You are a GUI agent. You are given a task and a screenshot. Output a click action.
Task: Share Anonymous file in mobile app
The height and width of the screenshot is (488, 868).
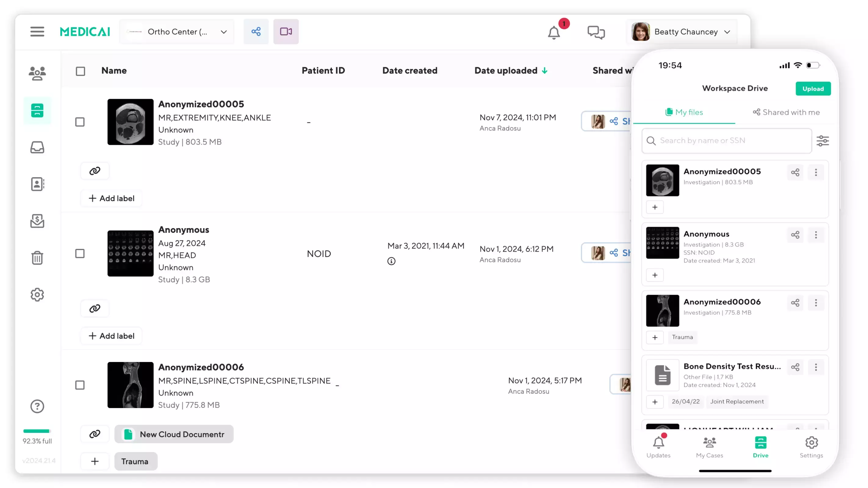795,235
